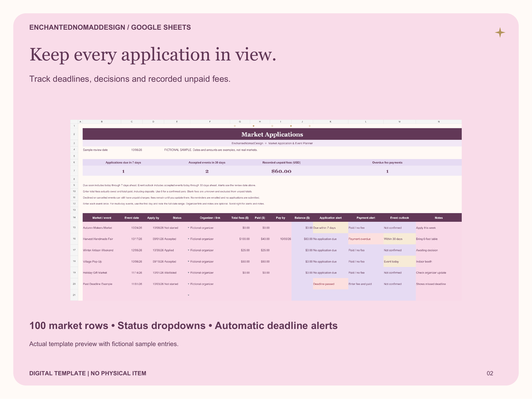Select the Holiday Gift Market cell

[102, 273]
